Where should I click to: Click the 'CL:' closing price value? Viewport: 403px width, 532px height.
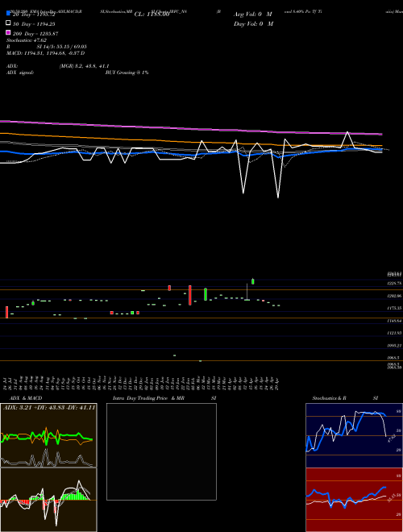(152, 15)
